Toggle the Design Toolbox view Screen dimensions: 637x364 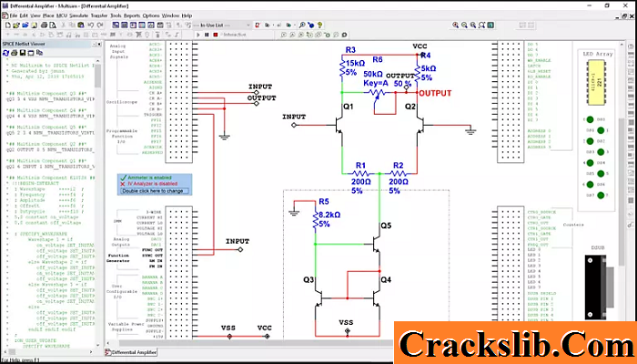[x=116, y=25]
